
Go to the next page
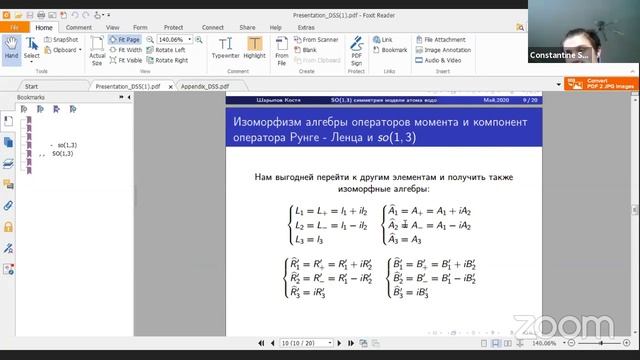(x=339, y=343)
